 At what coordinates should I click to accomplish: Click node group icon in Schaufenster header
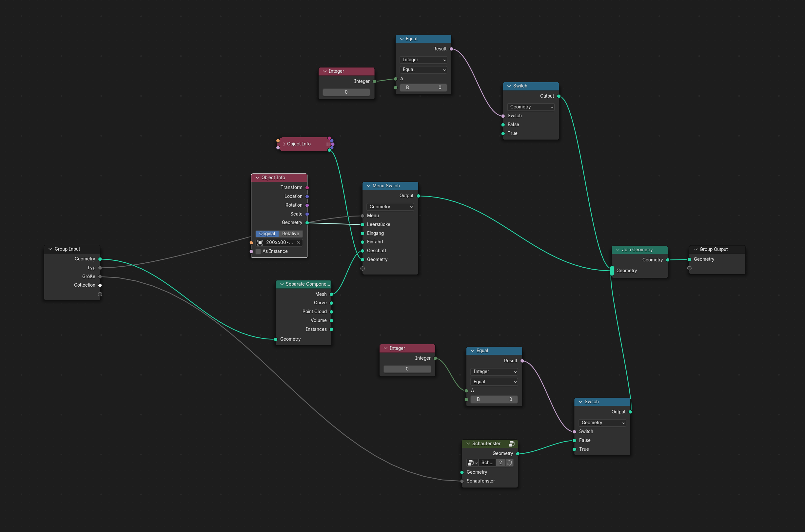pyautogui.click(x=511, y=444)
